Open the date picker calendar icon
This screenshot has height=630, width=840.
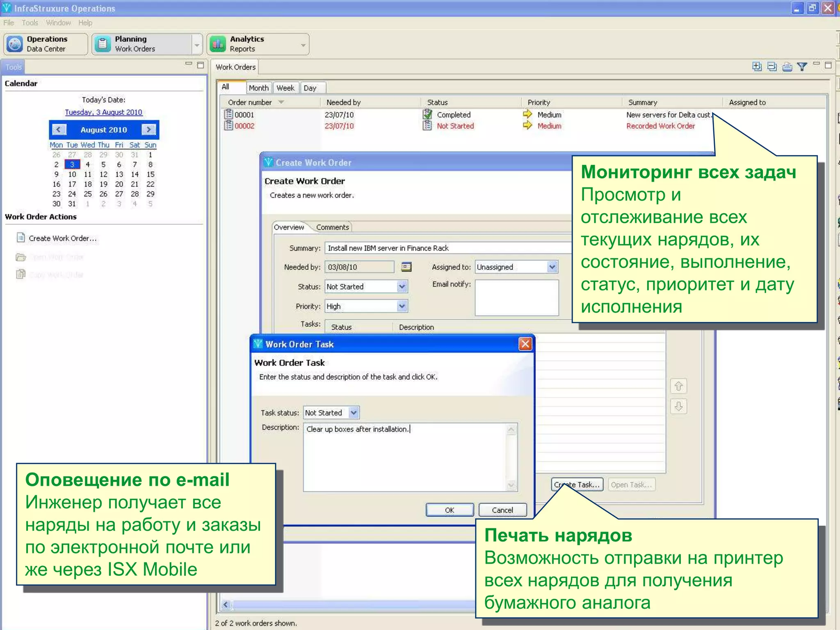pos(406,267)
